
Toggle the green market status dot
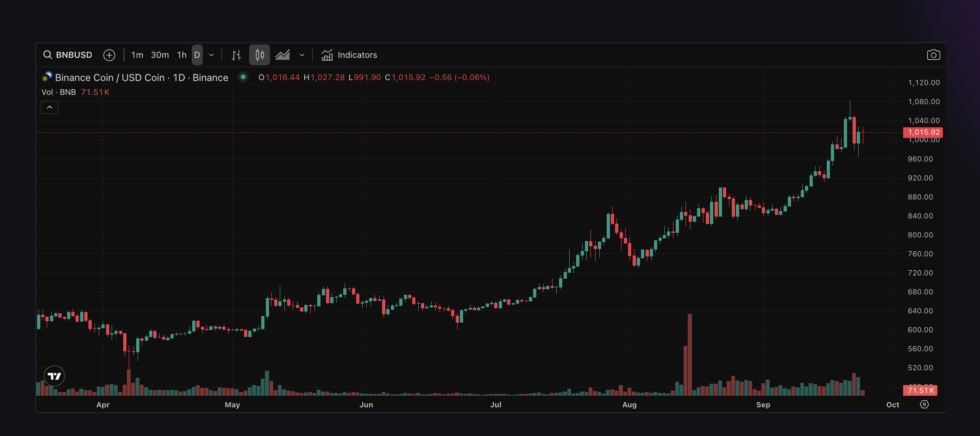243,77
